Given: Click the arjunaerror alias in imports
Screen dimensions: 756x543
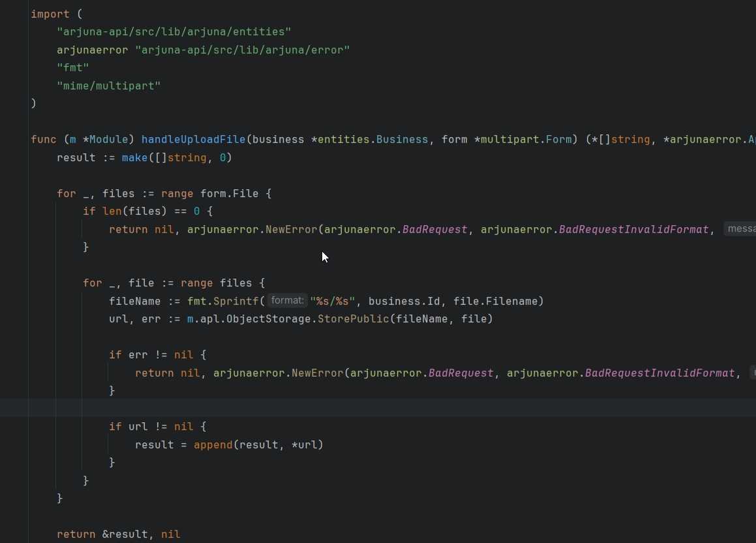Looking at the screenshot, I should pyautogui.click(x=92, y=50).
